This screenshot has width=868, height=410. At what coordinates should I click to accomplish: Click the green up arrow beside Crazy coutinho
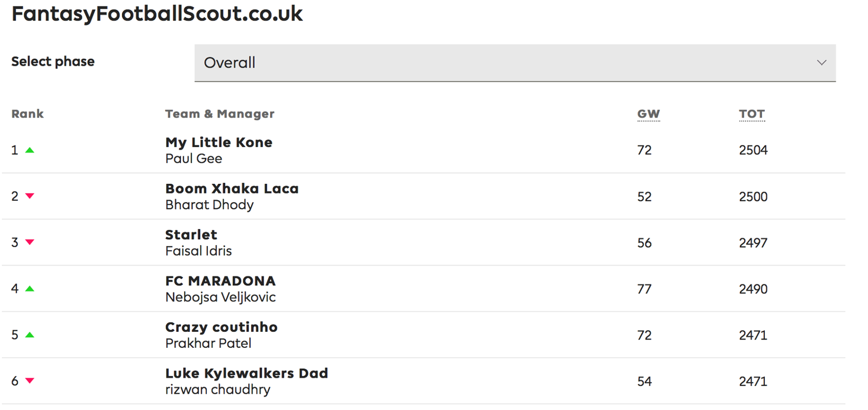[x=30, y=335]
